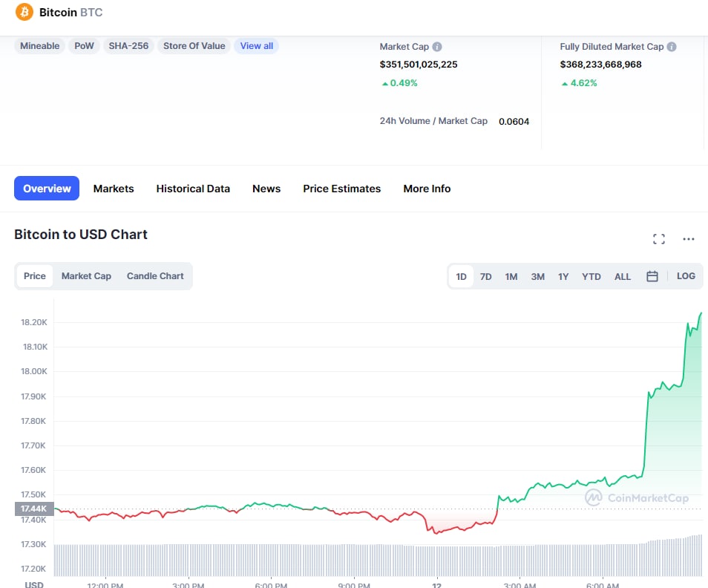Open chart more options ellipsis menu
The height and width of the screenshot is (588, 708).
point(688,239)
